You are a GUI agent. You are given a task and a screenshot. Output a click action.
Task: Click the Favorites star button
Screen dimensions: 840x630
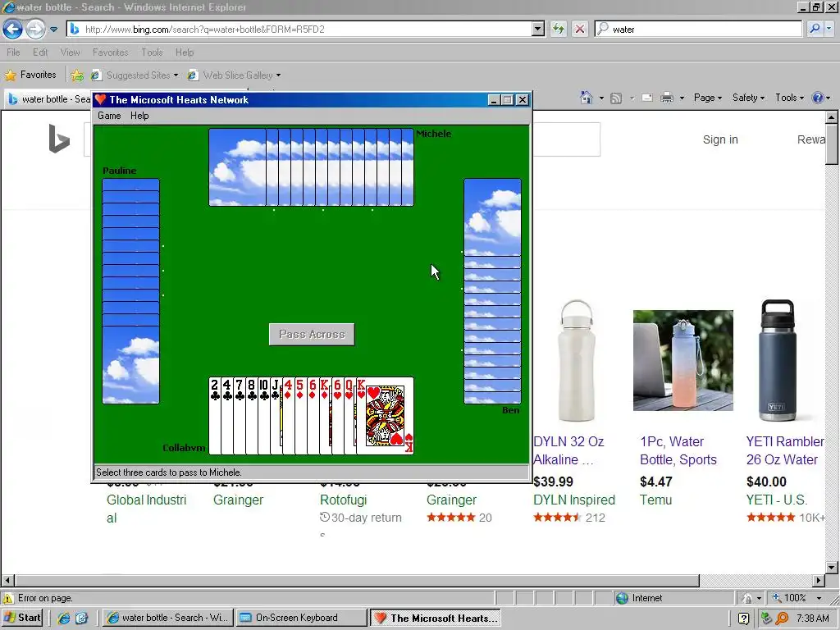click(30, 75)
